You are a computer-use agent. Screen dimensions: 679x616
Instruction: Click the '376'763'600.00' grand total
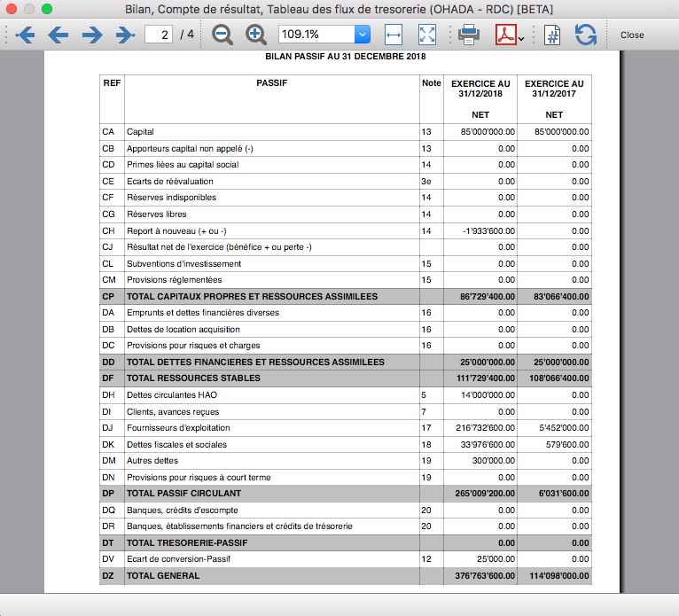click(x=485, y=576)
